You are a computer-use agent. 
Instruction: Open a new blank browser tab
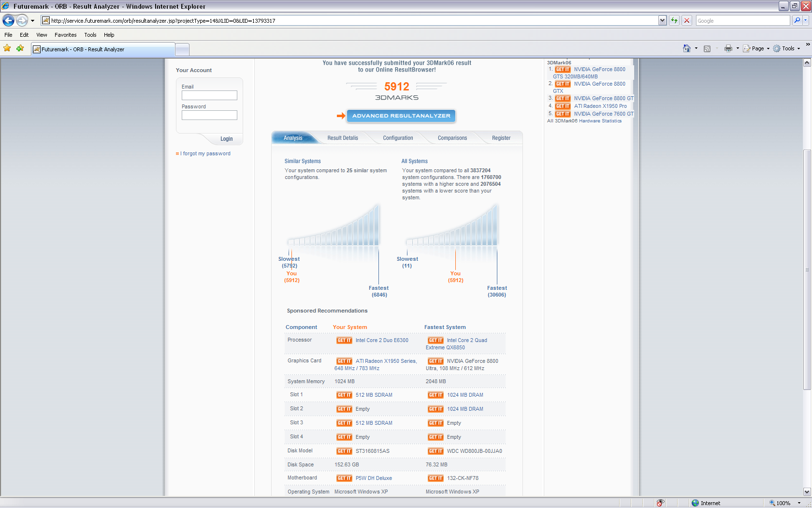click(182, 49)
